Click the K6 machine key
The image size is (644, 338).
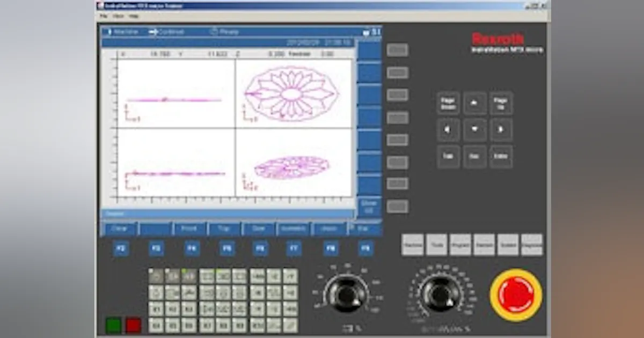189,325
